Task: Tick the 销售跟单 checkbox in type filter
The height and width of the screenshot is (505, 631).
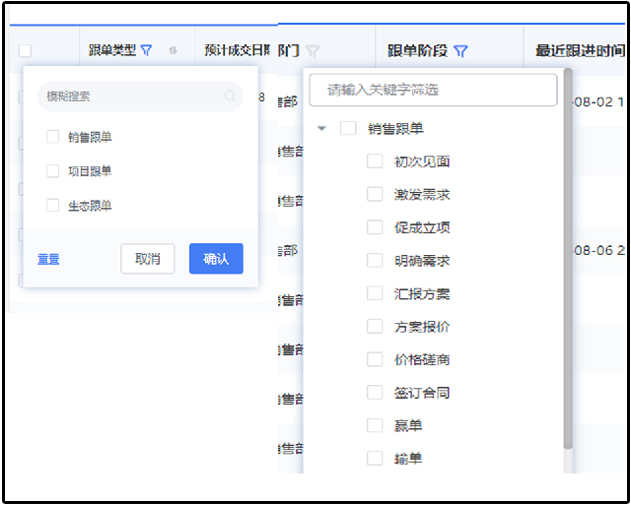Action: 53,137
